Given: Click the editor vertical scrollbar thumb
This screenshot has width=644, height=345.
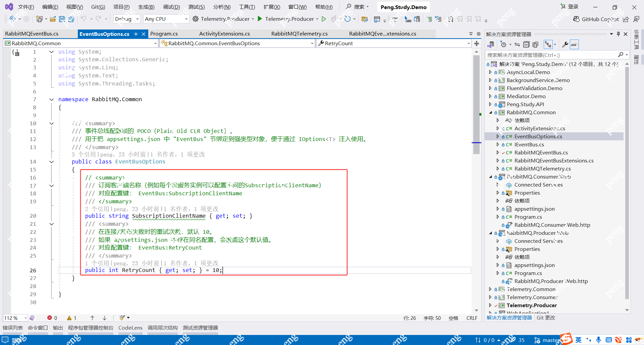Looking at the screenshot, I should pyautogui.click(x=476, y=105).
